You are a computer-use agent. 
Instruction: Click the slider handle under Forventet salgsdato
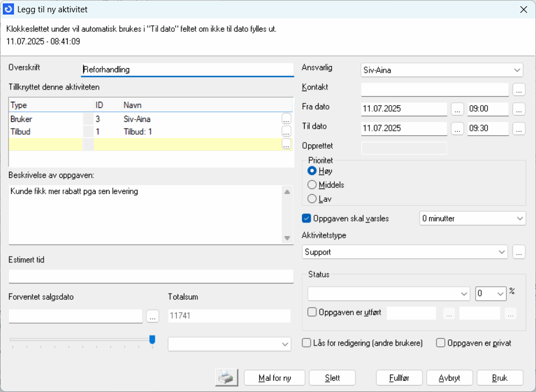(152, 339)
